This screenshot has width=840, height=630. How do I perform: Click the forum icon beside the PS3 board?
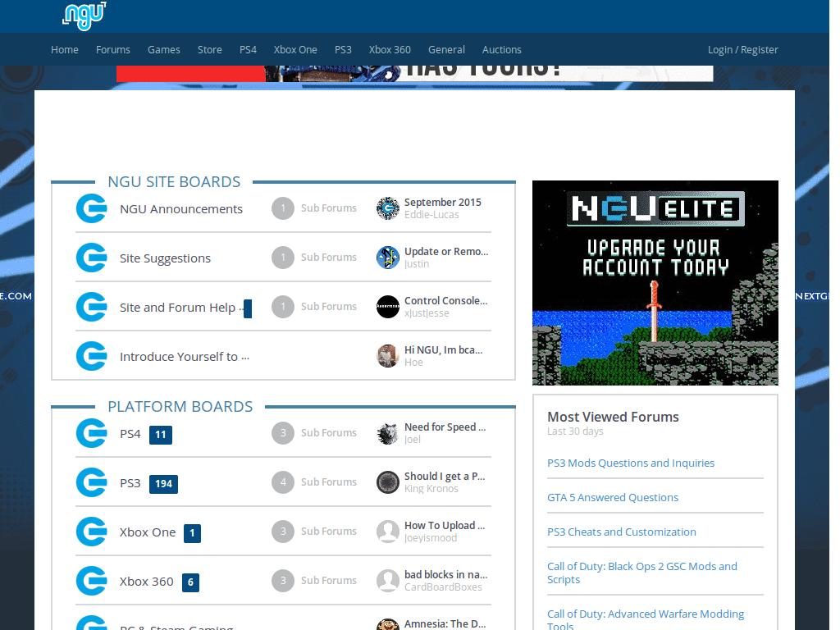pyautogui.click(x=92, y=482)
